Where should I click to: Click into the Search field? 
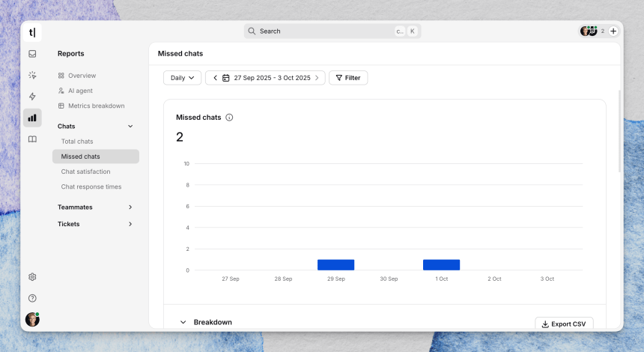pyautogui.click(x=332, y=31)
